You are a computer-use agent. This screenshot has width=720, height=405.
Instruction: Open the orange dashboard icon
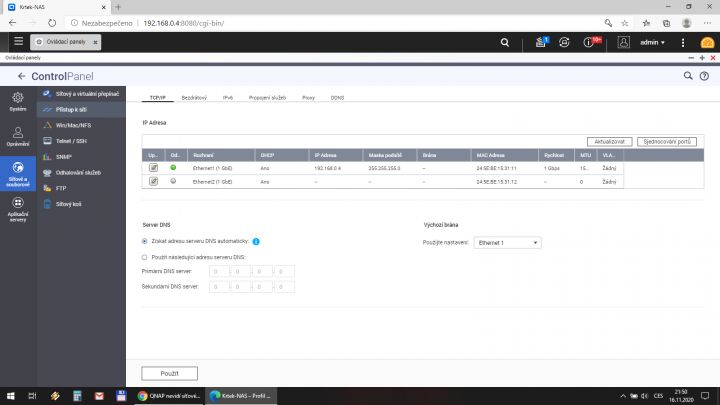tap(707, 42)
